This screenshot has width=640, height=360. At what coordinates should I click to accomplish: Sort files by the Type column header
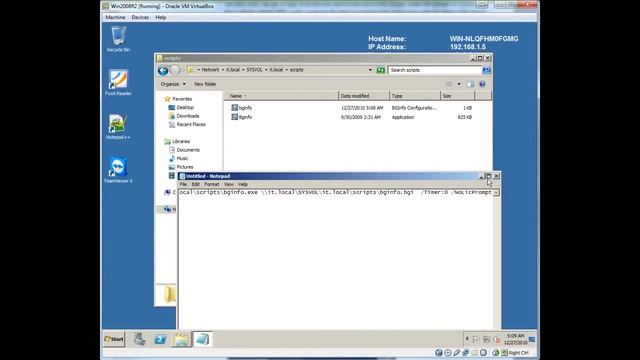pos(415,96)
